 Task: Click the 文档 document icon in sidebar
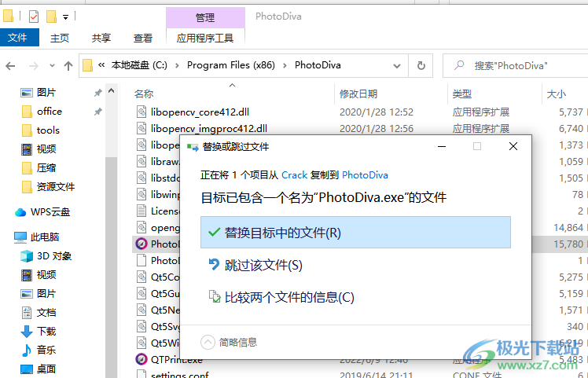coord(27,313)
